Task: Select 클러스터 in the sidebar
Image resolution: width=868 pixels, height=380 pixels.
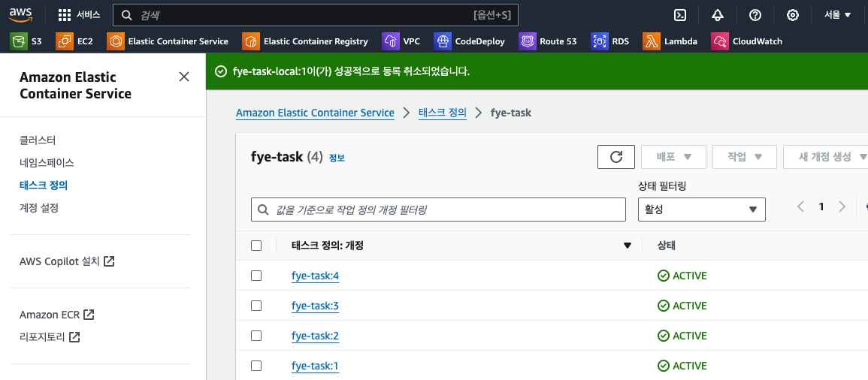Action: 38,140
